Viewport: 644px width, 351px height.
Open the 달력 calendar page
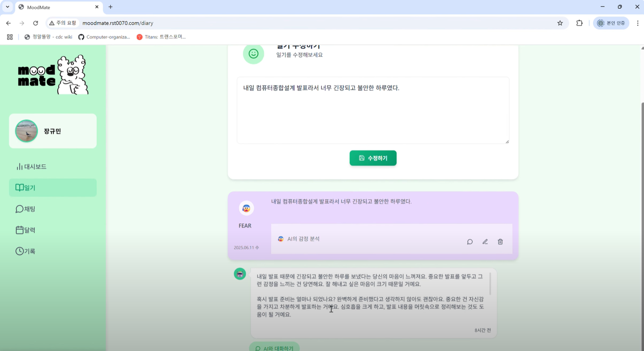[x=26, y=230]
